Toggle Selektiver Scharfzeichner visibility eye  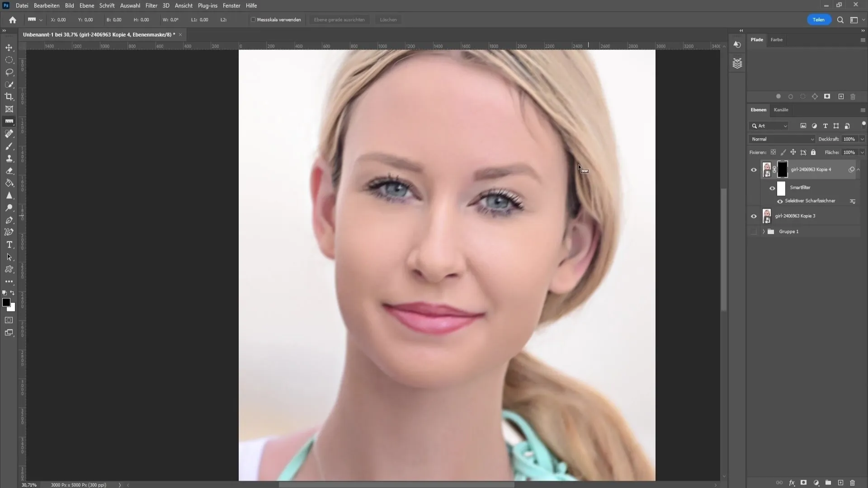click(x=780, y=202)
